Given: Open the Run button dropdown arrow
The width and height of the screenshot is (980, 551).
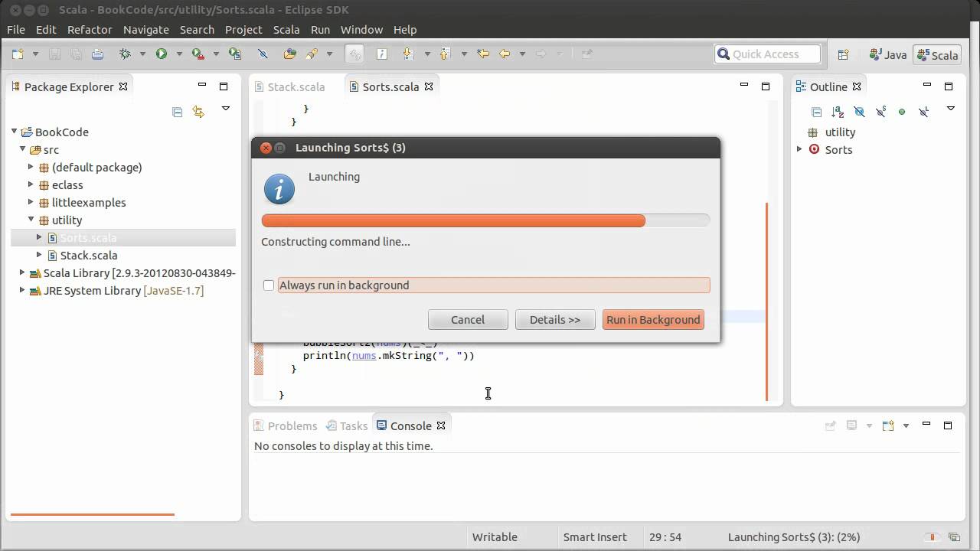Looking at the screenshot, I should (179, 54).
